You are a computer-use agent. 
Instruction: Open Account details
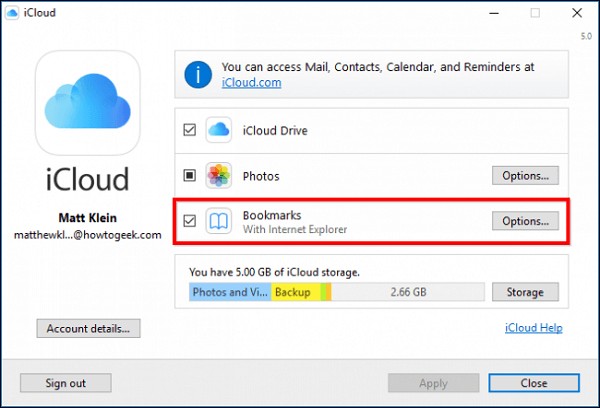click(x=88, y=328)
